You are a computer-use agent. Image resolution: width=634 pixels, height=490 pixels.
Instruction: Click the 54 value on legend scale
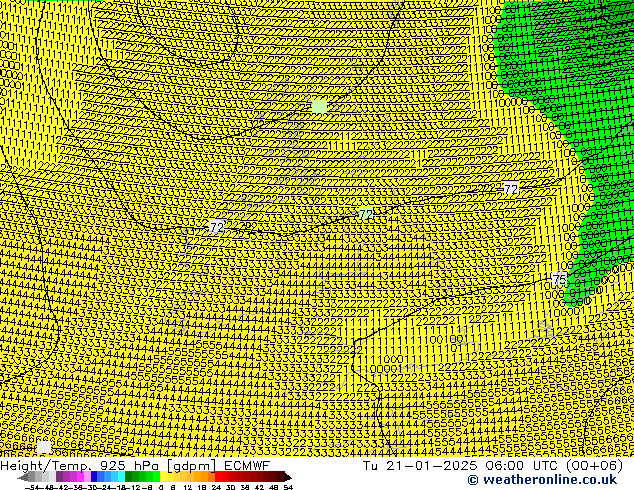point(288,487)
